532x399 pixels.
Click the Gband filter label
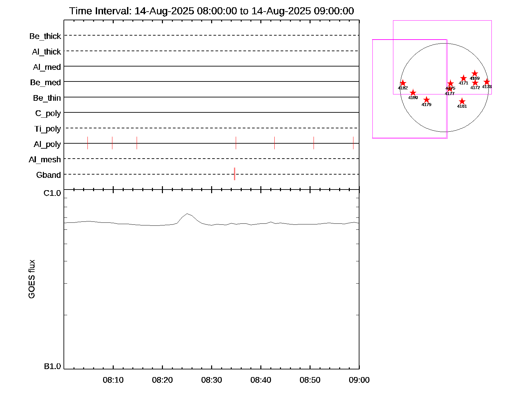(49, 175)
